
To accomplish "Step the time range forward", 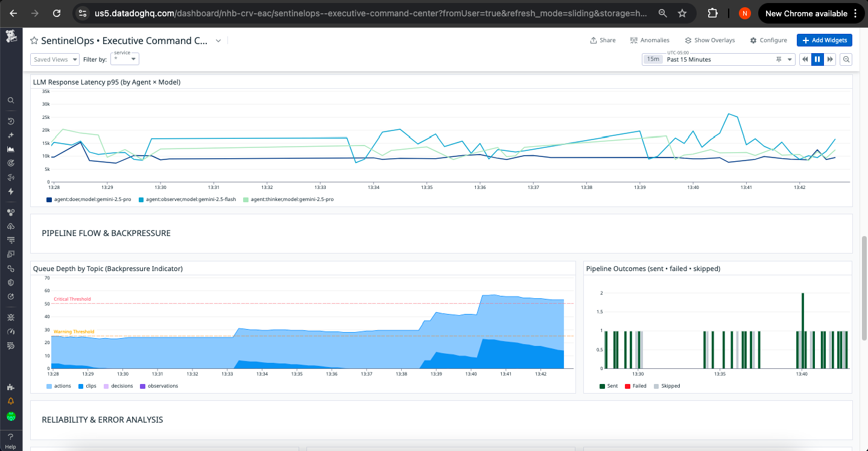I will click(830, 59).
